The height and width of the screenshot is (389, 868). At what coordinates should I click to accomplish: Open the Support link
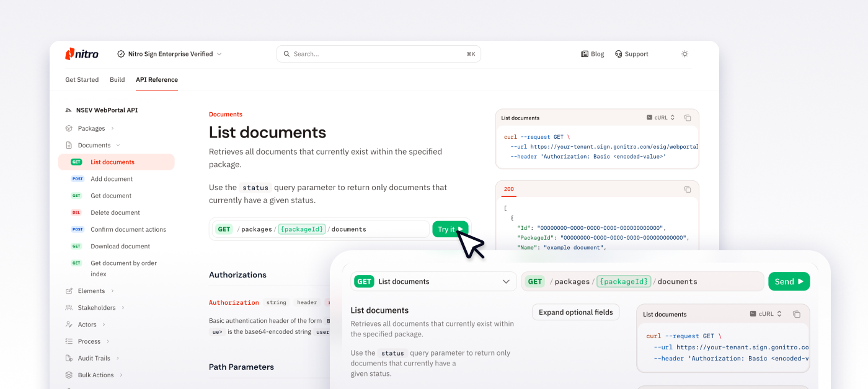point(631,54)
